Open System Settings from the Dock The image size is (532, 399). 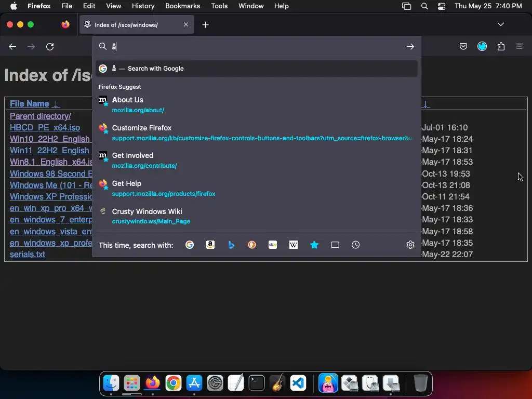point(215,383)
